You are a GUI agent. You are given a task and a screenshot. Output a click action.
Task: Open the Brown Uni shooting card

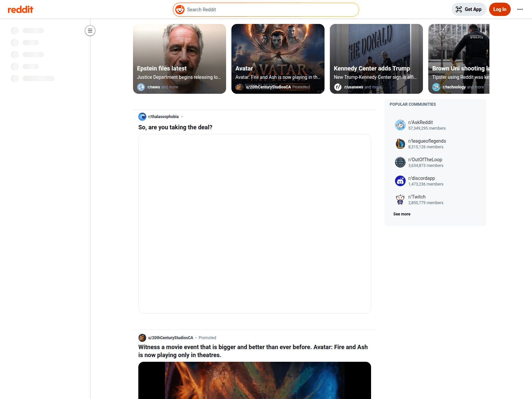coord(459,59)
